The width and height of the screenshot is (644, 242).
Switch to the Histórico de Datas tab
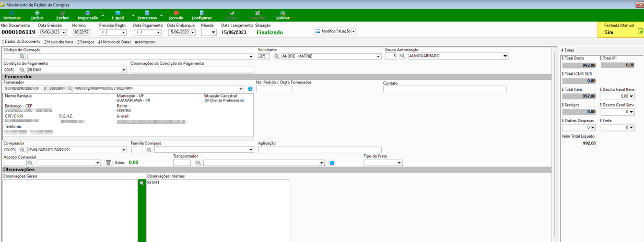pos(114,42)
